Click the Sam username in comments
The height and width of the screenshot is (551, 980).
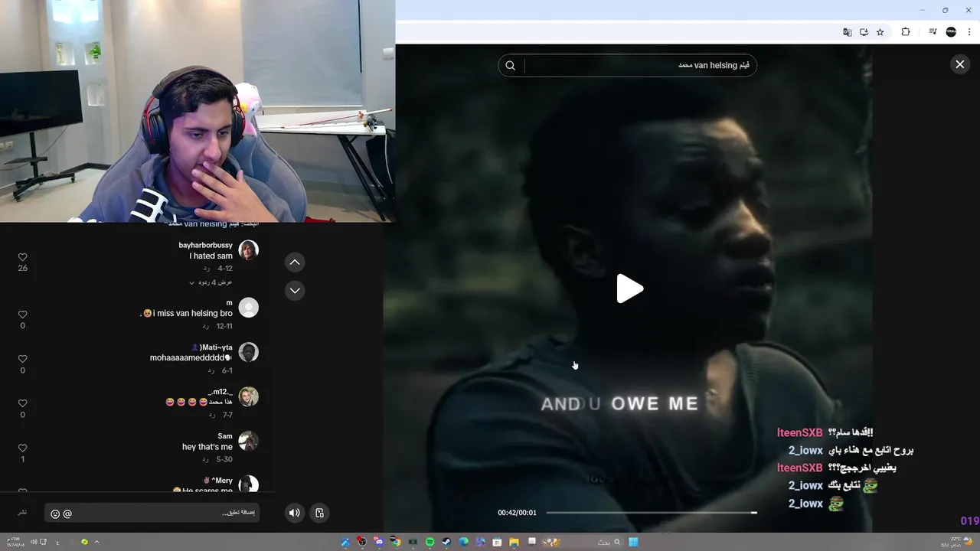click(225, 436)
